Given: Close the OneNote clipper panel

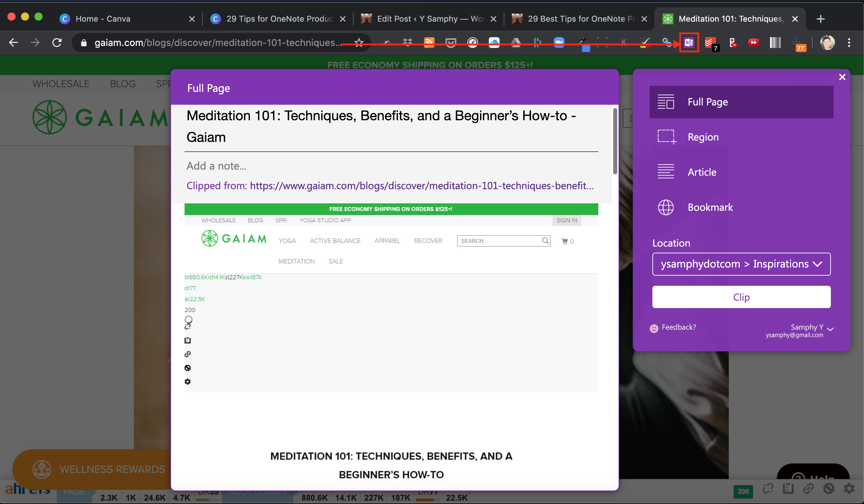Looking at the screenshot, I should [842, 77].
